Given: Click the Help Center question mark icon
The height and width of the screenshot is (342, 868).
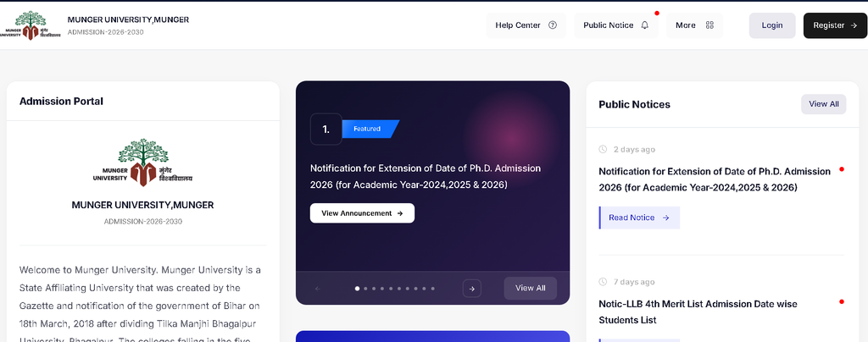Looking at the screenshot, I should pos(553,25).
